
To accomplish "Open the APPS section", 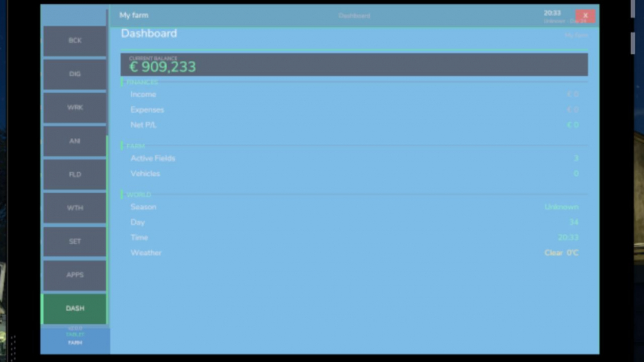I will [x=75, y=275].
